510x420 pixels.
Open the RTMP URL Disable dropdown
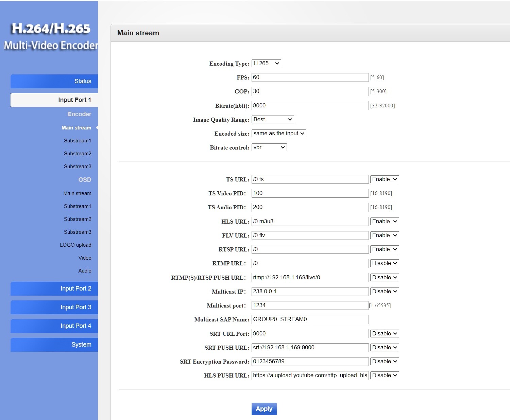[x=384, y=263]
